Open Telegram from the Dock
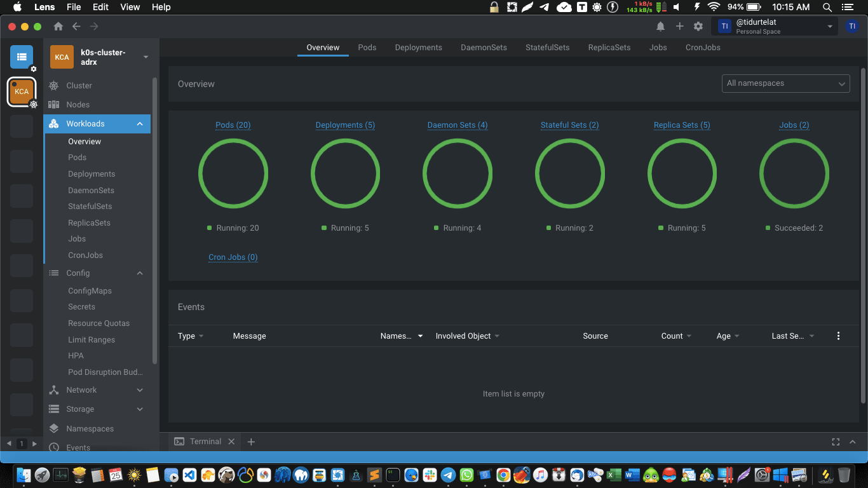 pos(448,475)
